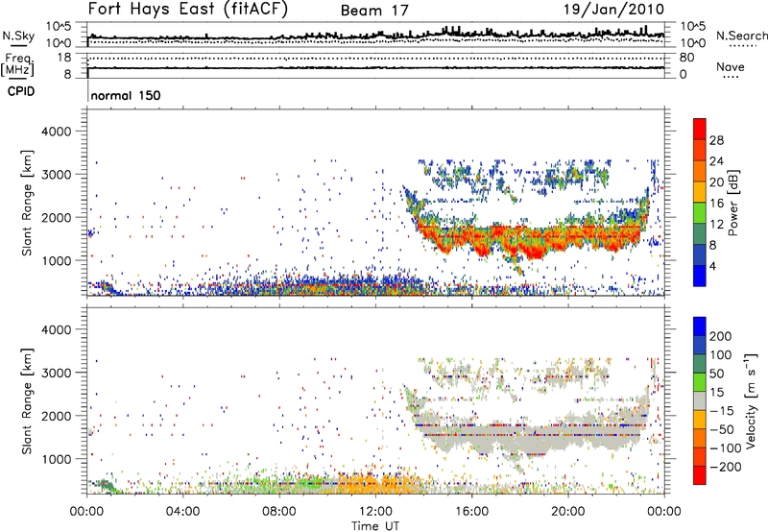Image resolution: width=768 pixels, height=532 pixels.
Task: Click "Slant Range [km]" label of velocity panel
Action: click(27, 401)
